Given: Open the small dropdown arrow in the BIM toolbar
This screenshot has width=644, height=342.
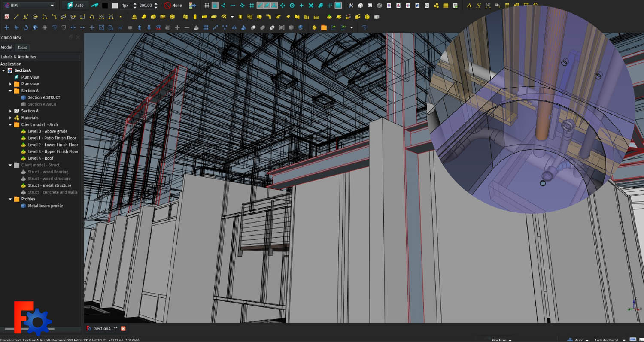Looking at the screenshot, I should (232, 17).
